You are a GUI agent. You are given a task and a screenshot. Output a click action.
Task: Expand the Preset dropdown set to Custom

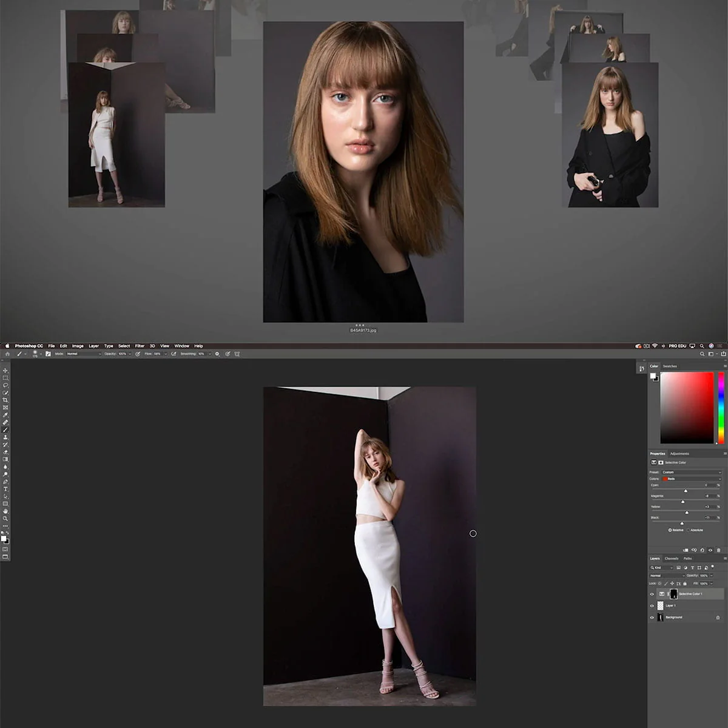[x=692, y=471]
